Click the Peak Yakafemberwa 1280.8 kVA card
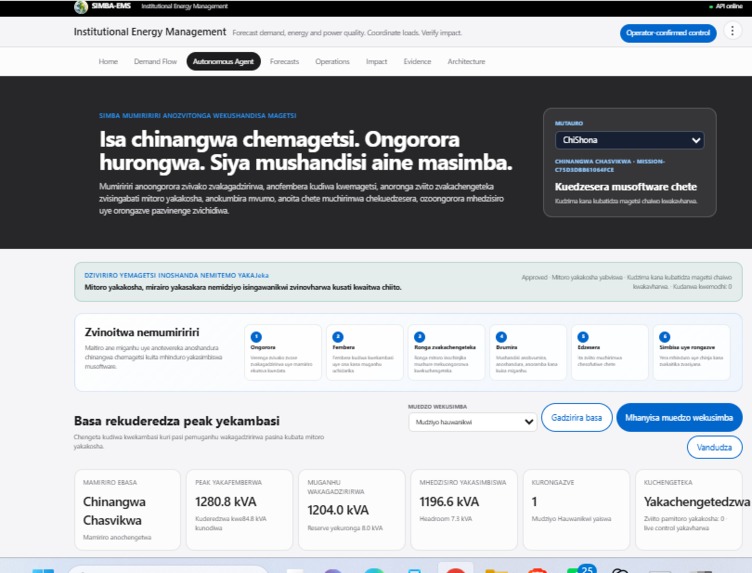The image size is (752, 573). tap(239, 510)
